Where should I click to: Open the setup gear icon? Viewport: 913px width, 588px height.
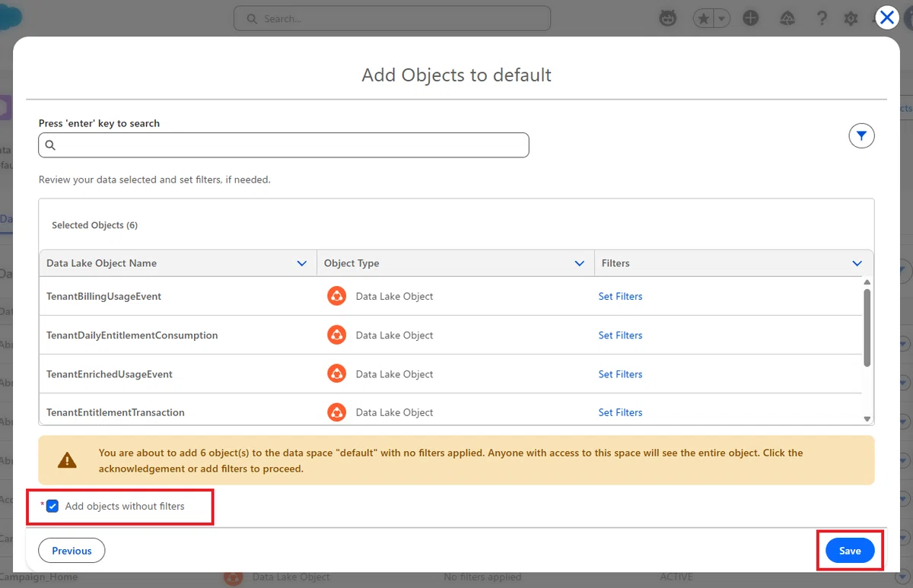click(851, 18)
